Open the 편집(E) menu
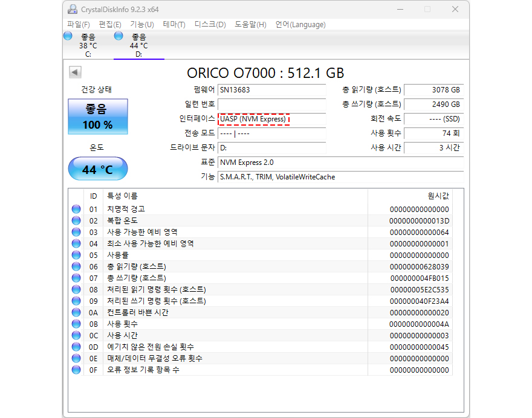The image size is (532, 418). 110,24
